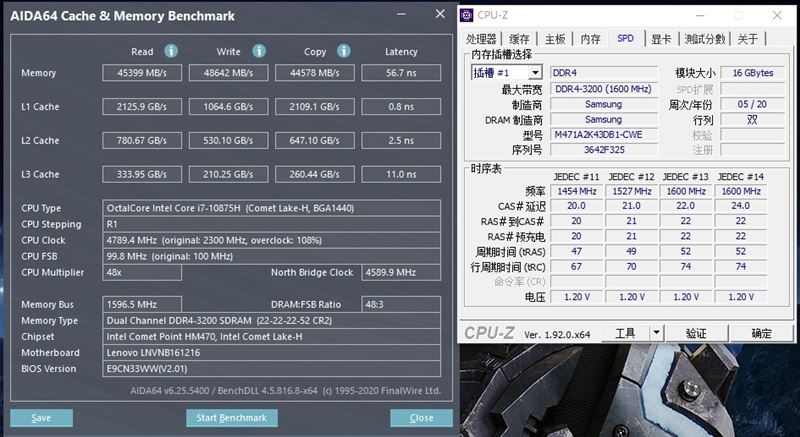
Task: Click the JEDEC #14 CAS latency 24.0
Action: click(x=741, y=205)
